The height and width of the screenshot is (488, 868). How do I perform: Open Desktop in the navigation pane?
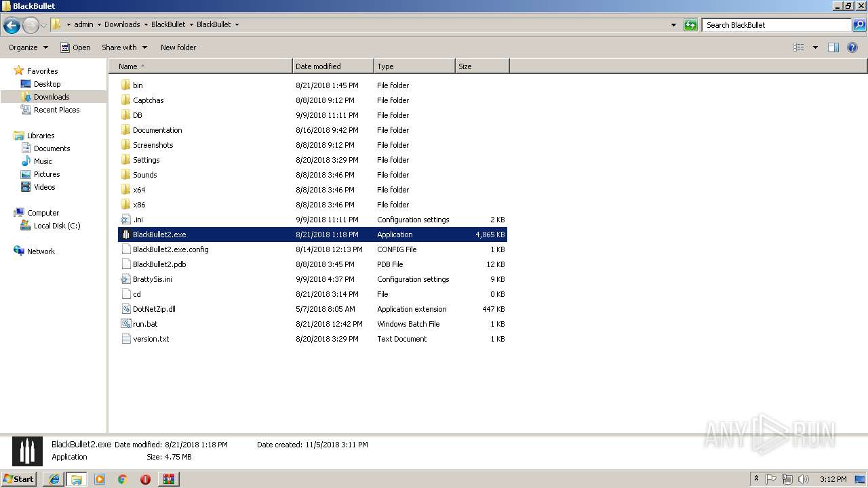point(47,84)
